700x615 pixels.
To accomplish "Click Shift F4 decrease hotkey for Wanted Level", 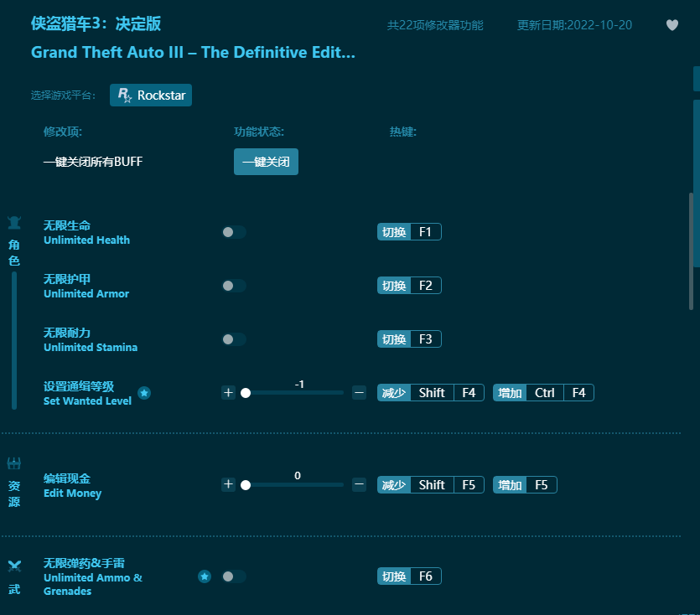I will pyautogui.click(x=431, y=393).
